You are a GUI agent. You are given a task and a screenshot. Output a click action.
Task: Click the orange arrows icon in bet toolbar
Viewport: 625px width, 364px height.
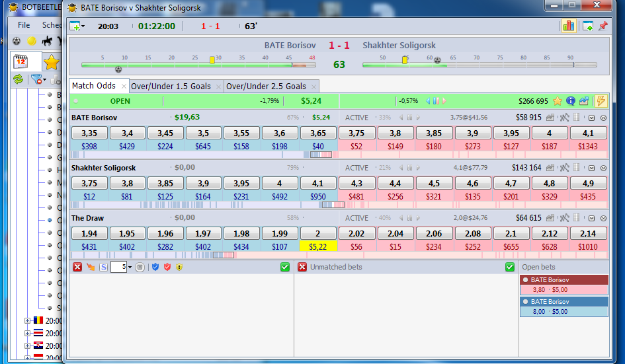91,267
